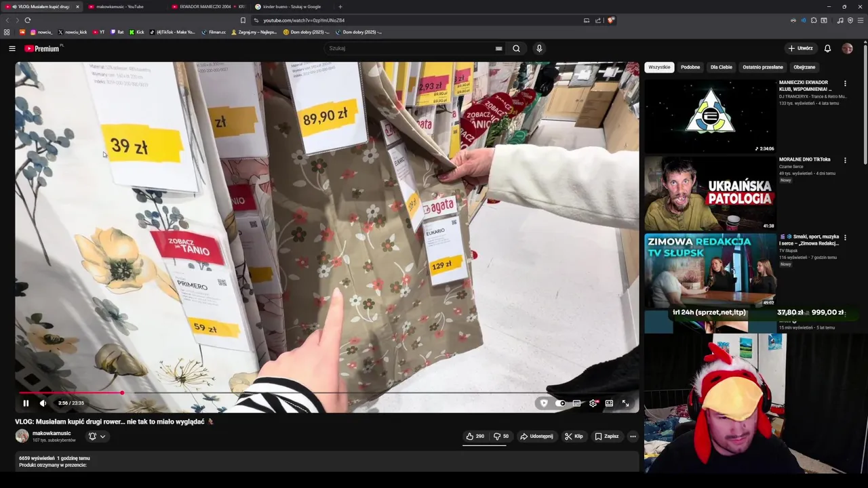Select the Podobne filter chip

(690, 67)
